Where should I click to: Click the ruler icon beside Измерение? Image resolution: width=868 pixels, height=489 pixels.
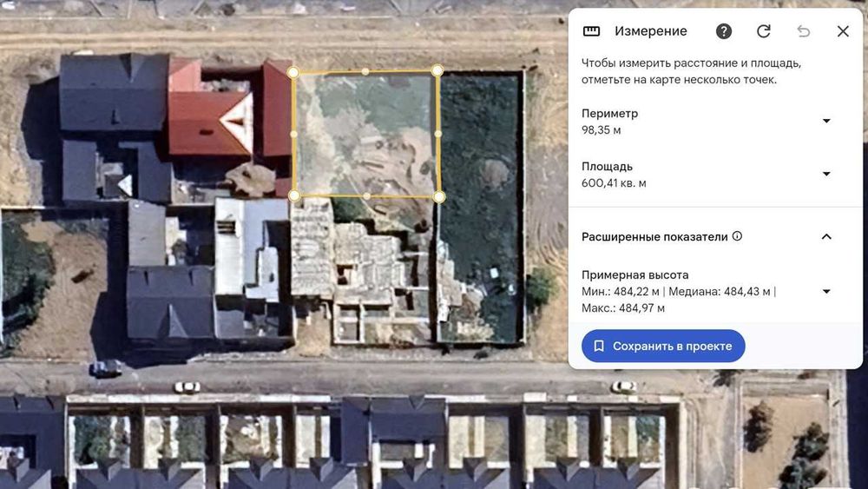(591, 31)
